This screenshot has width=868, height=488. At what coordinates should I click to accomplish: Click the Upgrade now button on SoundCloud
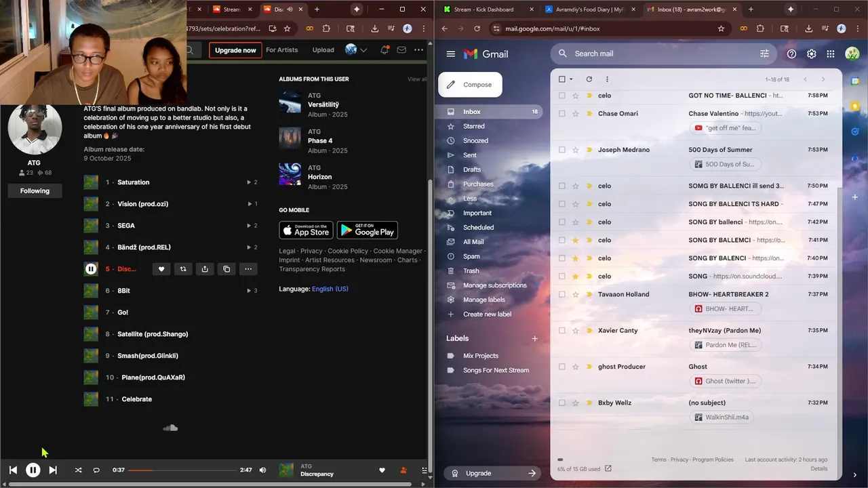click(235, 50)
